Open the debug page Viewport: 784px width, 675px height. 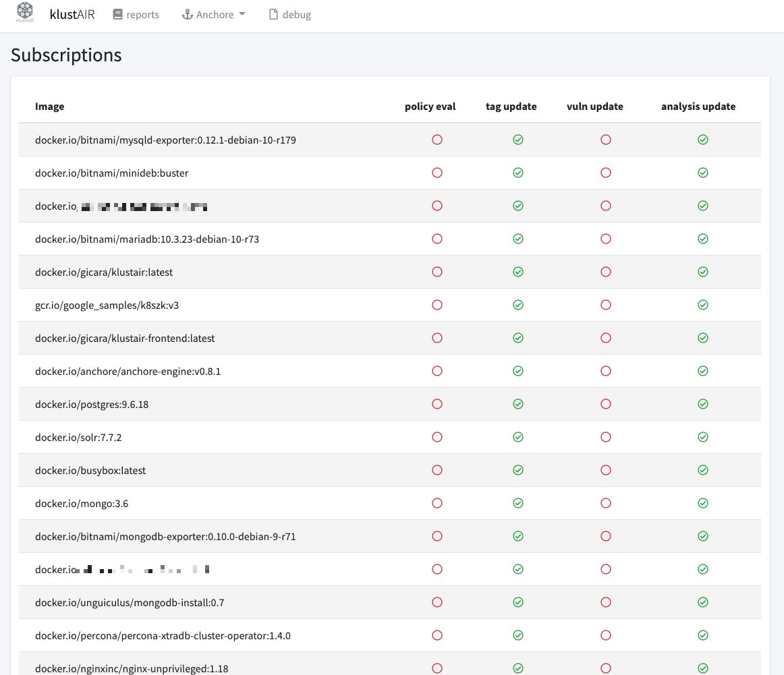290,14
